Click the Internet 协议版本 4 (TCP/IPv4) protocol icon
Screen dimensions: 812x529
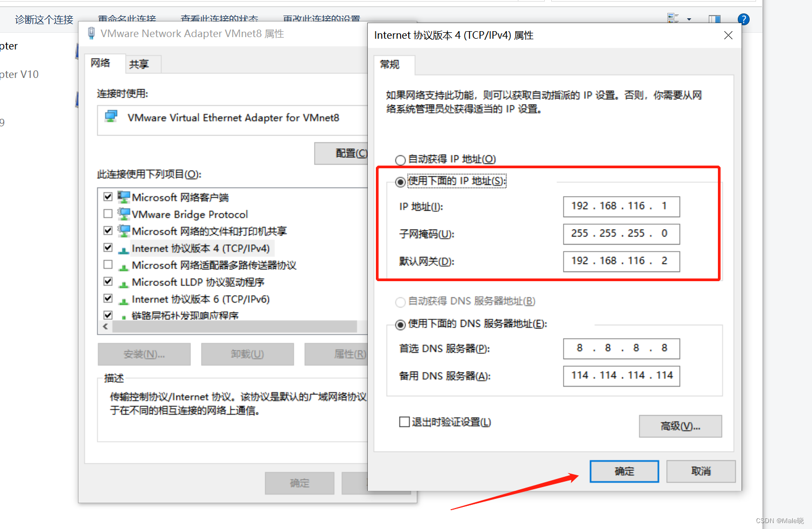click(x=124, y=248)
